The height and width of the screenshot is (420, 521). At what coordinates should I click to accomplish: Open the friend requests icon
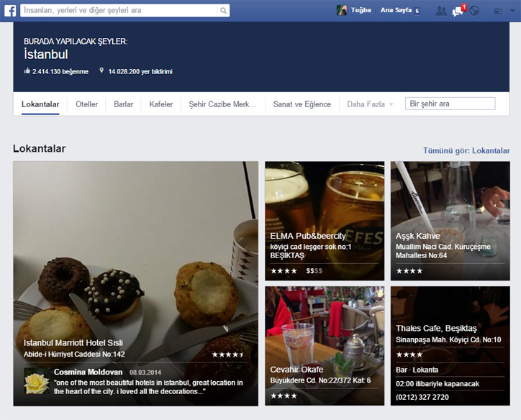tap(441, 11)
